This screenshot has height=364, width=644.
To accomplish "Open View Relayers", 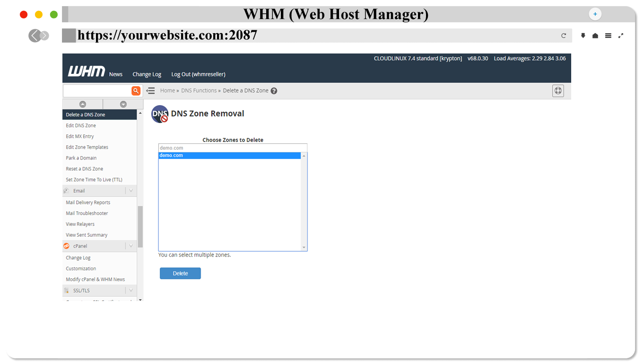I will (x=80, y=224).
